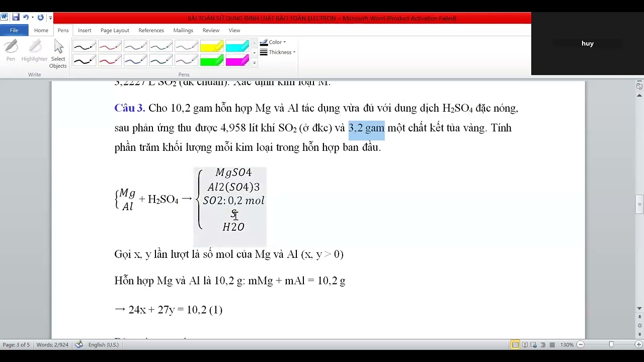644x362 pixels.
Task: Click the highlighted '3,2 gam' text
Action: click(366, 128)
